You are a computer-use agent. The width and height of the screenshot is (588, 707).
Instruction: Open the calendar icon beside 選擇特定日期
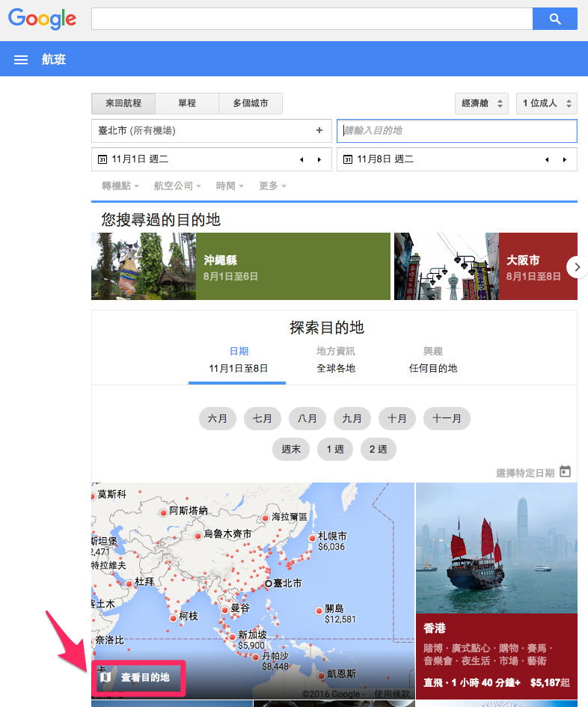[566, 471]
